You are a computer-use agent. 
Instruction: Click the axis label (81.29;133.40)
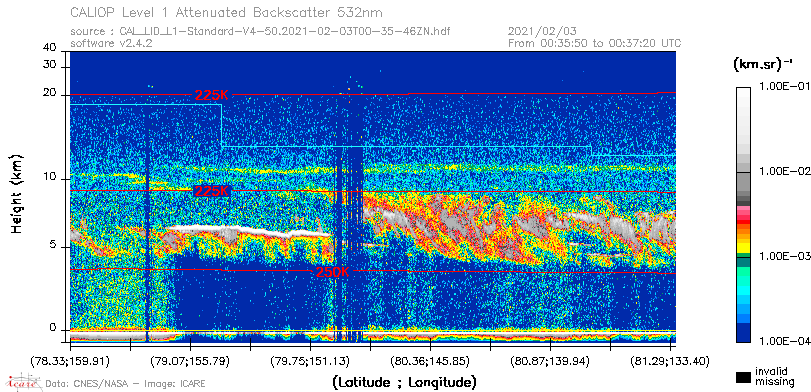click(x=670, y=360)
